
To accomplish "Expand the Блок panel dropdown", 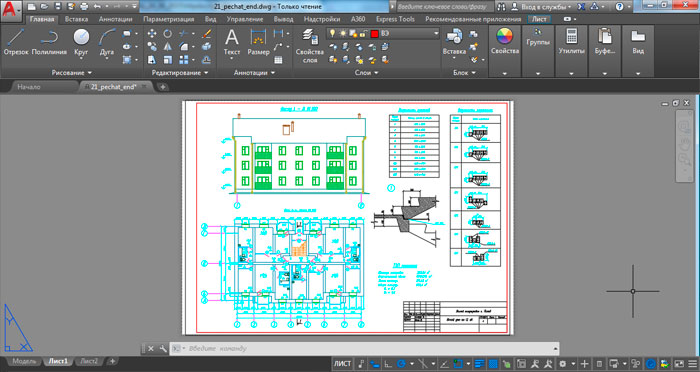I will click(464, 72).
